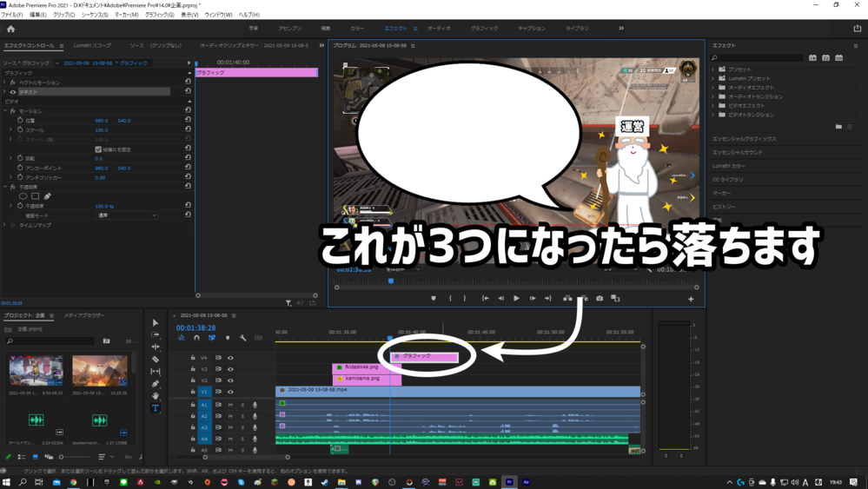Click the Program monitor playhead marker
Screen dimensions: 868x489
point(391,281)
